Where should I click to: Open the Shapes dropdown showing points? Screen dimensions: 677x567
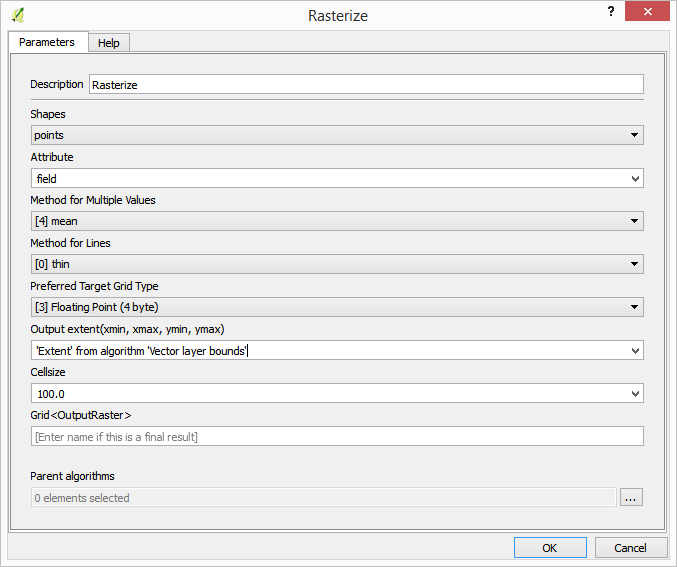click(x=336, y=135)
